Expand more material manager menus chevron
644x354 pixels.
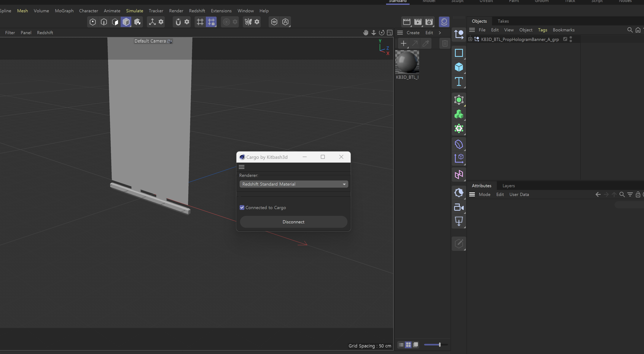coord(440,33)
